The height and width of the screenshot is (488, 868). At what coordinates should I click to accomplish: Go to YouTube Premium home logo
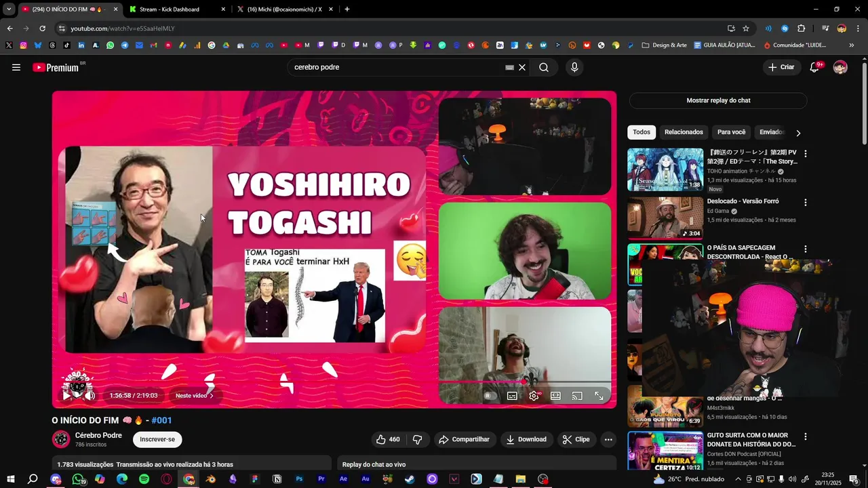click(58, 67)
